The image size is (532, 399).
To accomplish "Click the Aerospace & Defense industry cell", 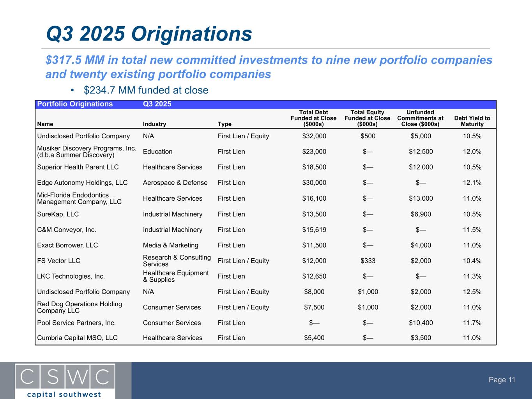I will pyautogui.click(x=175, y=183).
